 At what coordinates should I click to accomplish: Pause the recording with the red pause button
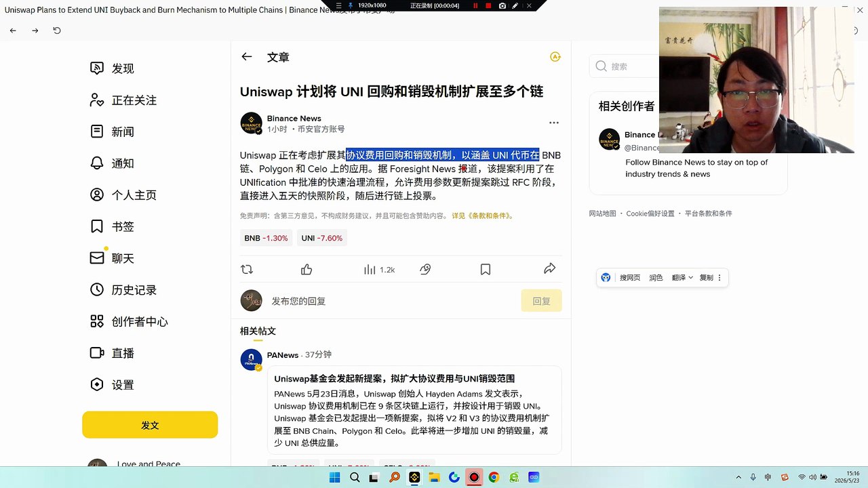click(475, 5)
